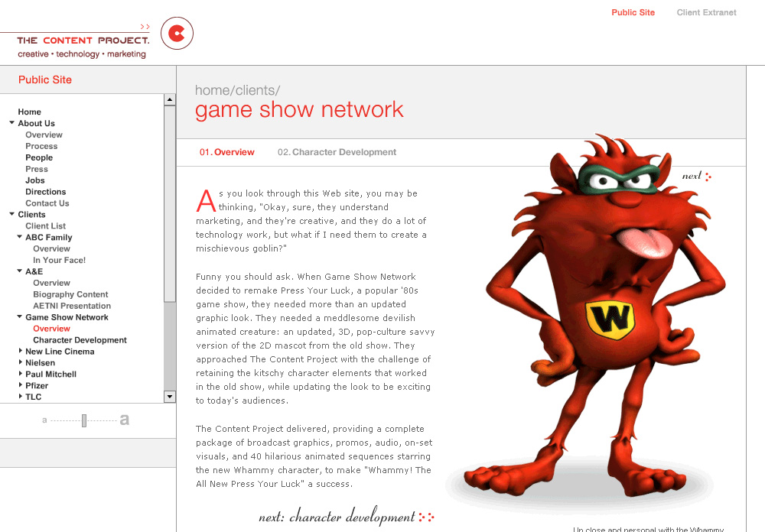Click the red dots after 'next: character development'

pyautogui.click(x=427, y=517)
